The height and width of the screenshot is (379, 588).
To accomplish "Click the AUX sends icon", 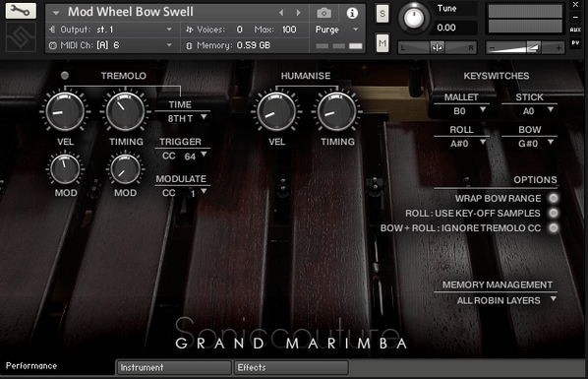I will click(x=575, y=31).
